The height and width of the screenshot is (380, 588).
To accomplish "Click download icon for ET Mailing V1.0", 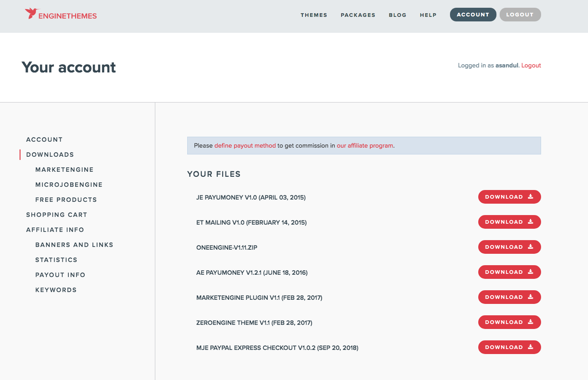I will click(x=531, y=222).
